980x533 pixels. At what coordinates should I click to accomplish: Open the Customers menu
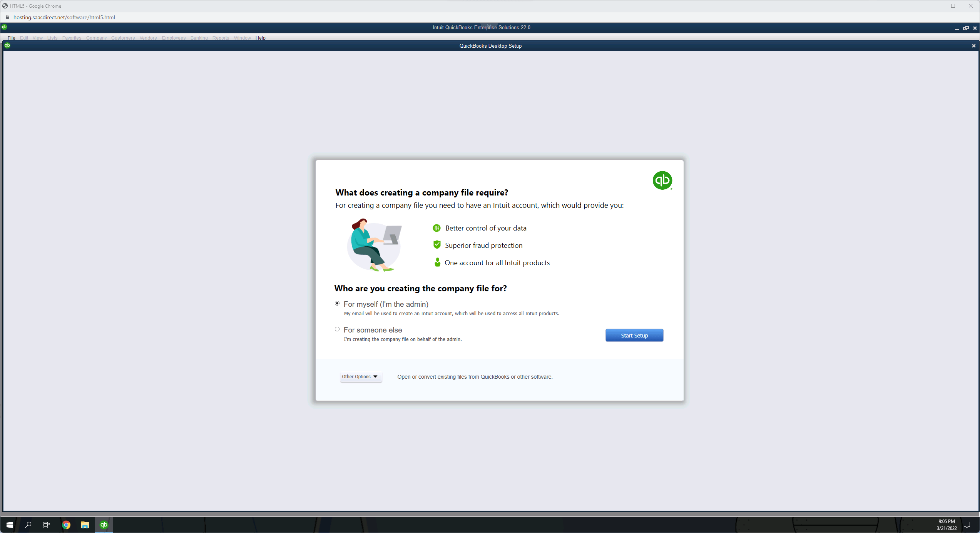pyautogui.click(x=123, y=38)
